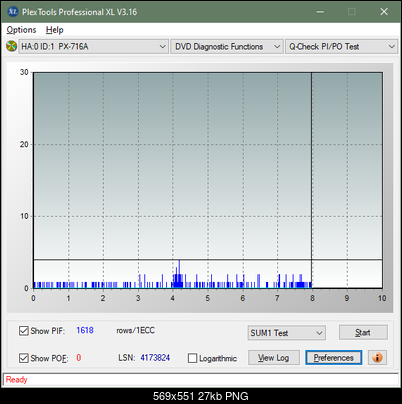Screen dimensions: 402x404
Task: Click the Ready status bar text
Action: click(x=16, y=380)
